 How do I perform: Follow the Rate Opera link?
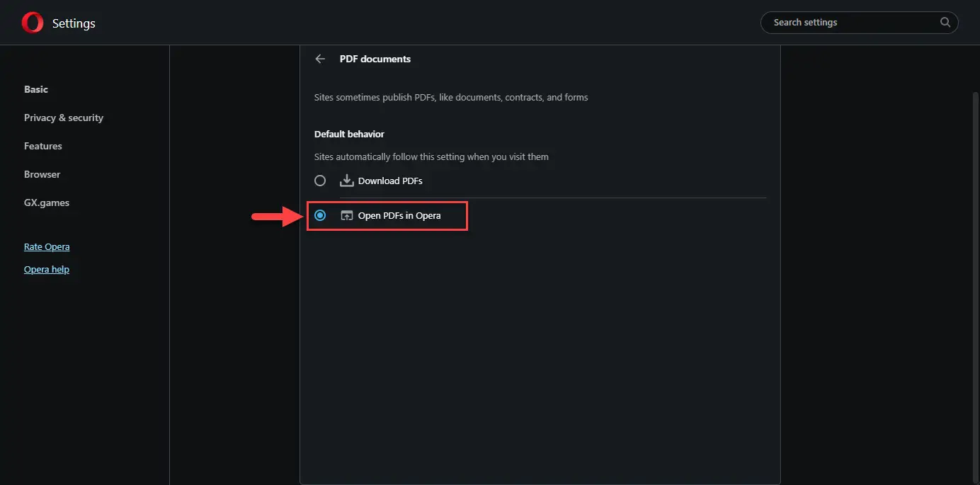(x=47, y=246)
